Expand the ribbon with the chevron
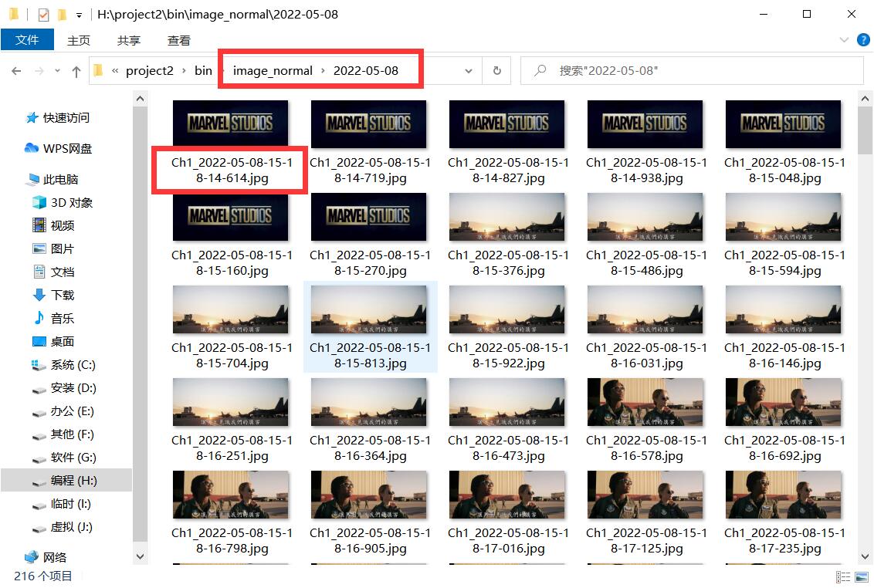Screen dimensions: 874x588 pos(843,39)
